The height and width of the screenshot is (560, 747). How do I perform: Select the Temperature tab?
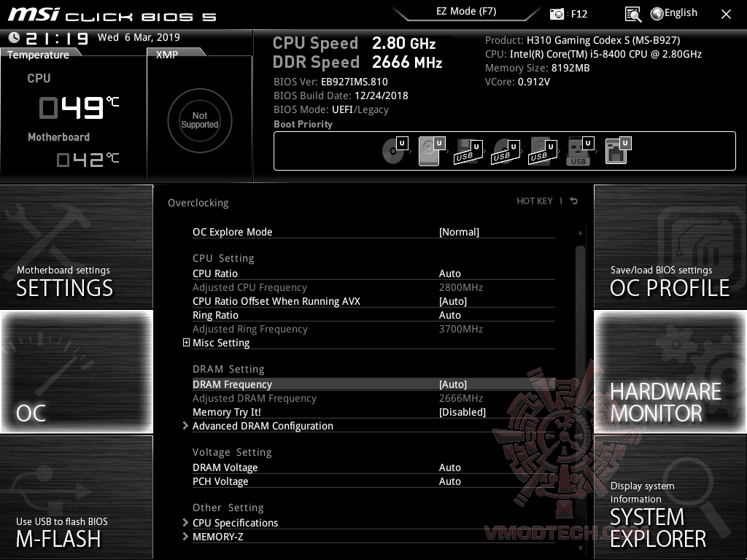(38, 54)
